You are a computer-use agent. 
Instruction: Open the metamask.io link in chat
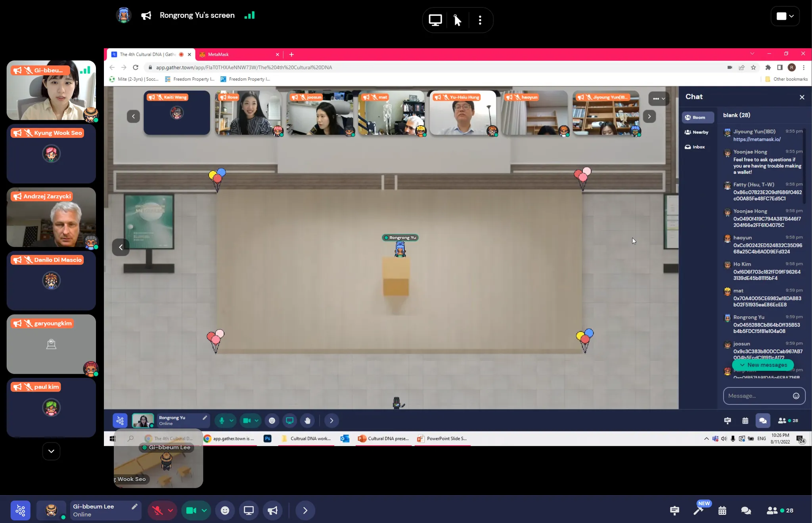coord(756,139)
